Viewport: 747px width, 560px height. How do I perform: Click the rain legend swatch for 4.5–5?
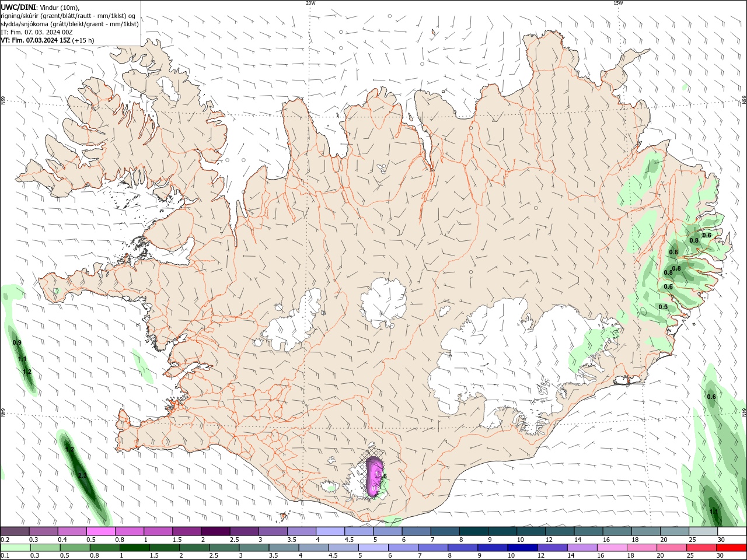point(343,548)
